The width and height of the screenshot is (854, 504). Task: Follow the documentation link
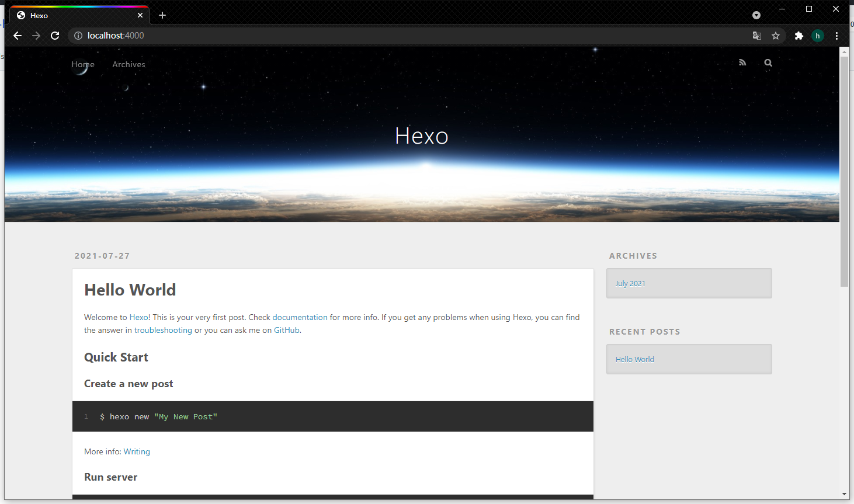pyautogui.click(x=300, y=317)
